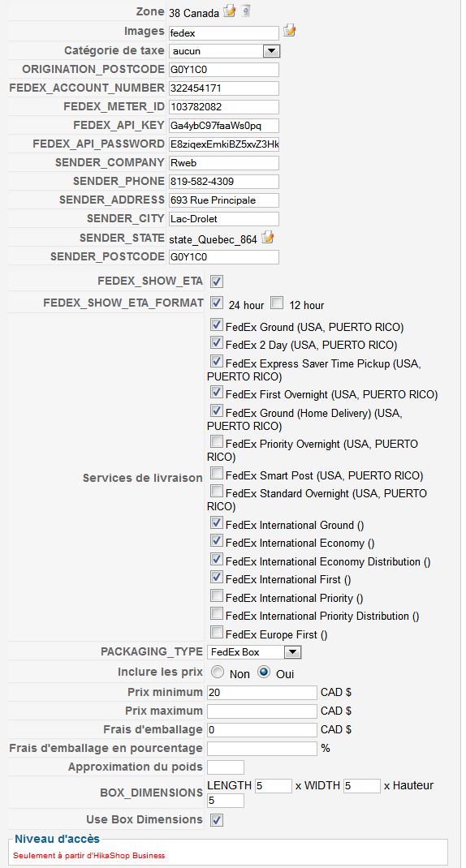Enable the 12 hour ETA format
Screen dimensions: 466x868
[x=277, y=303]
